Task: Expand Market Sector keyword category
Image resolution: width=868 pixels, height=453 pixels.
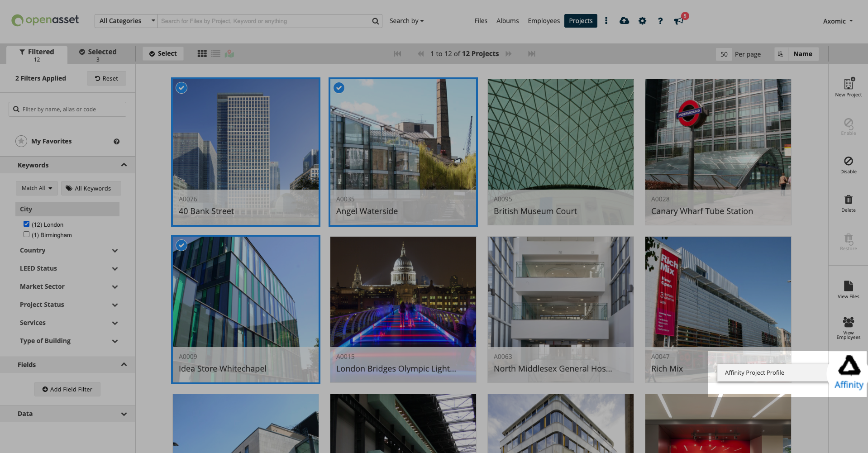Action: click(115, 287)
